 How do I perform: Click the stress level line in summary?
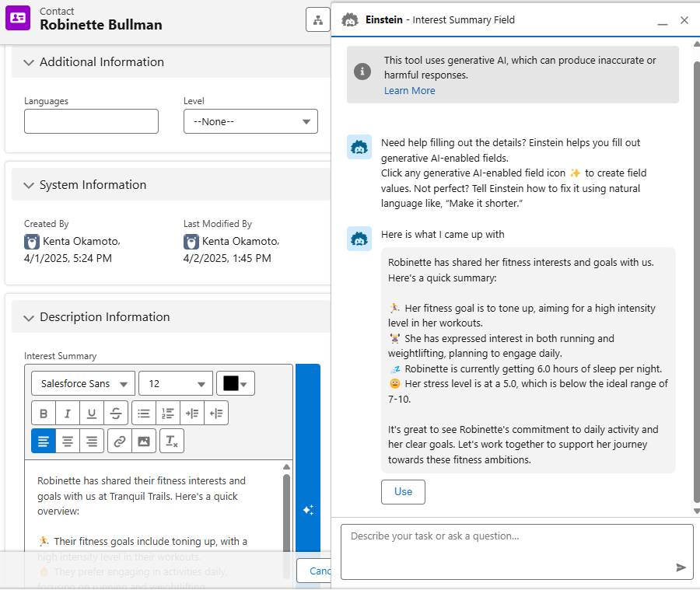pos(528,391)
